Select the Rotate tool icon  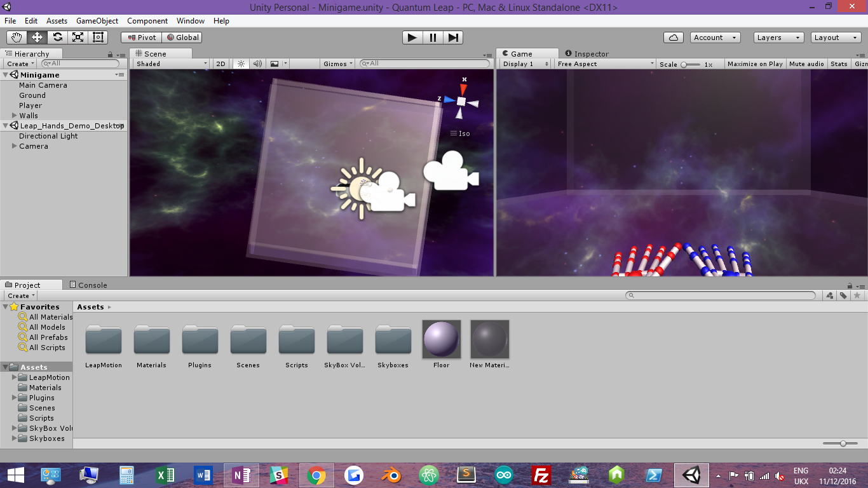coord(58,37)
